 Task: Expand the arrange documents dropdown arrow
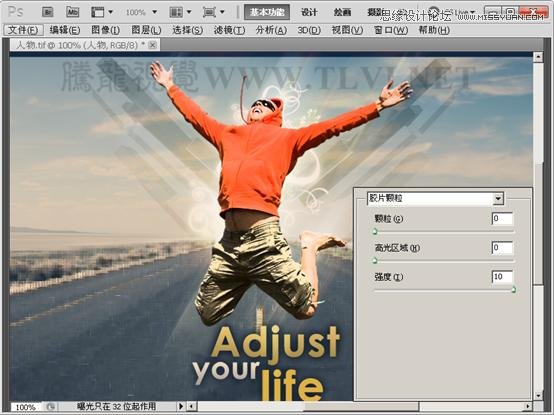[189, 12]
